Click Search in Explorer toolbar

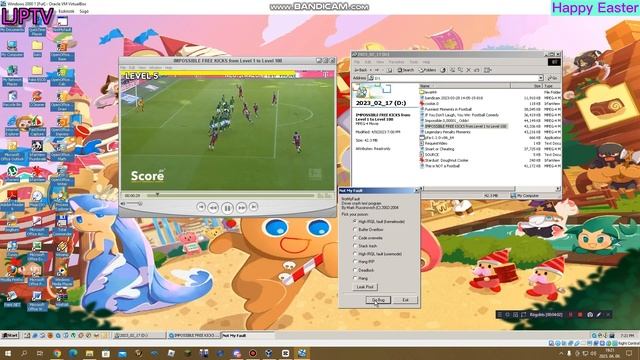coord(406,70)
